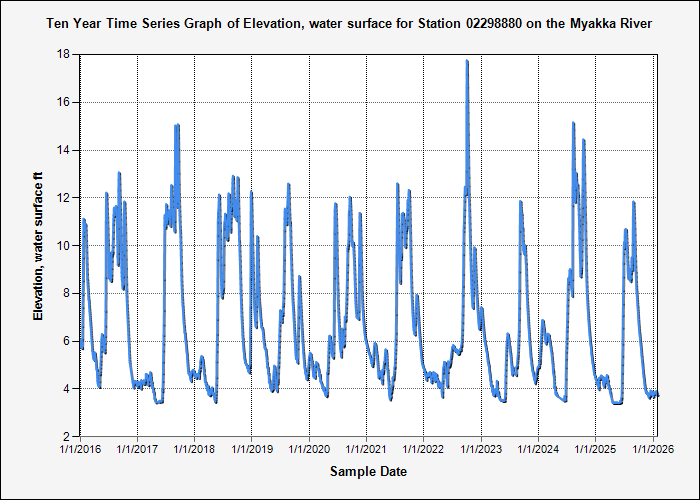Select the 1/1/2023 x-axis date label

pos(483,449)
